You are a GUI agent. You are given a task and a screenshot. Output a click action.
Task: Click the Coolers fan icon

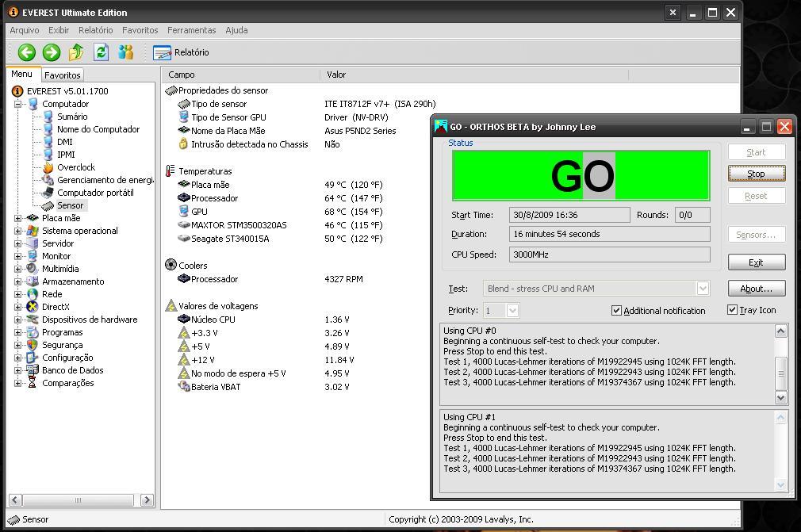click(171, 265)
